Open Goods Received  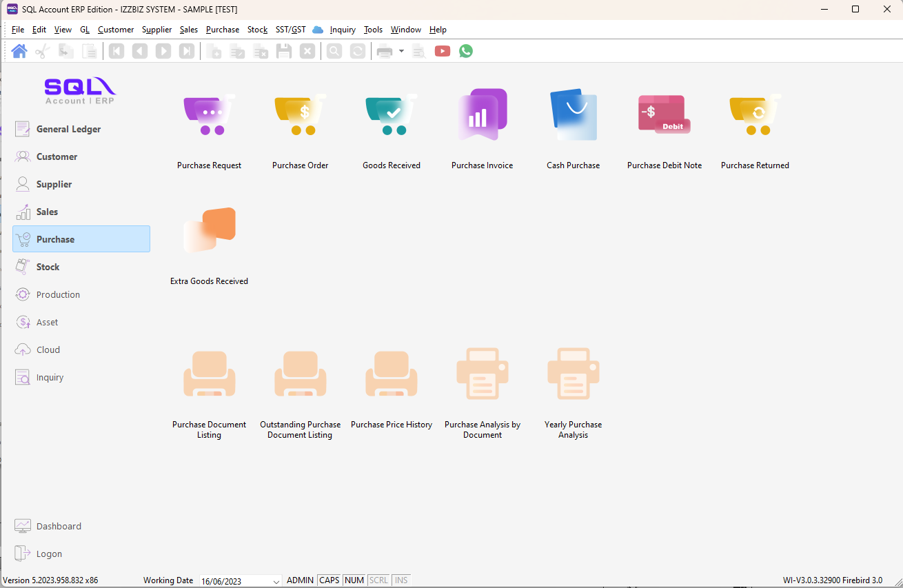pos(392,129)
